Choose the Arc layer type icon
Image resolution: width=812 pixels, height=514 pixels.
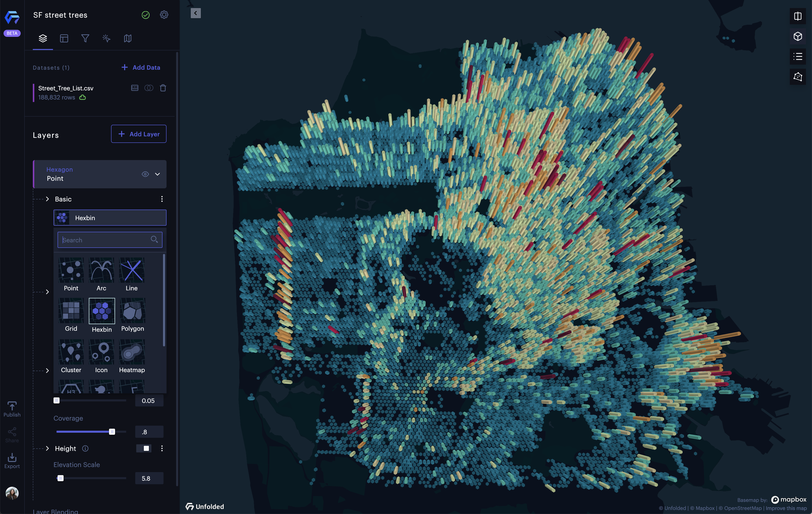tap(101, 270)
